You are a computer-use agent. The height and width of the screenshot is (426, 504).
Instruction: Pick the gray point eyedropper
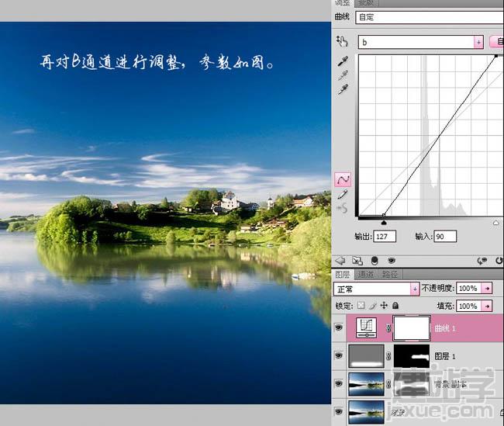pos(343,75)
